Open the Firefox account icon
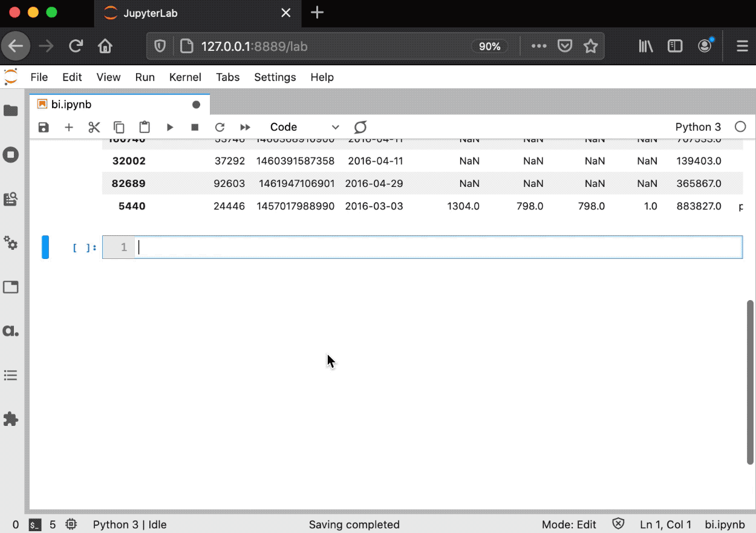This screenshot has width=756, height=533. (x=705, y=45)
